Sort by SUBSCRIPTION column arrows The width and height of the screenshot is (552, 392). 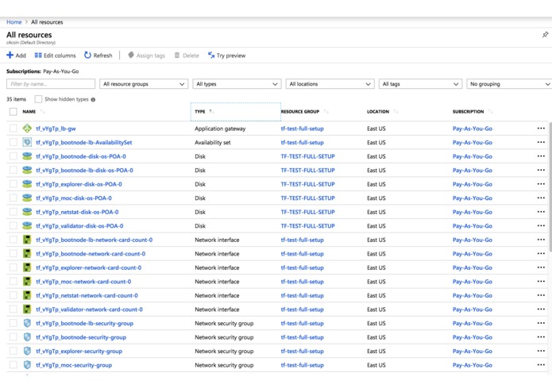tap(490, 111)
